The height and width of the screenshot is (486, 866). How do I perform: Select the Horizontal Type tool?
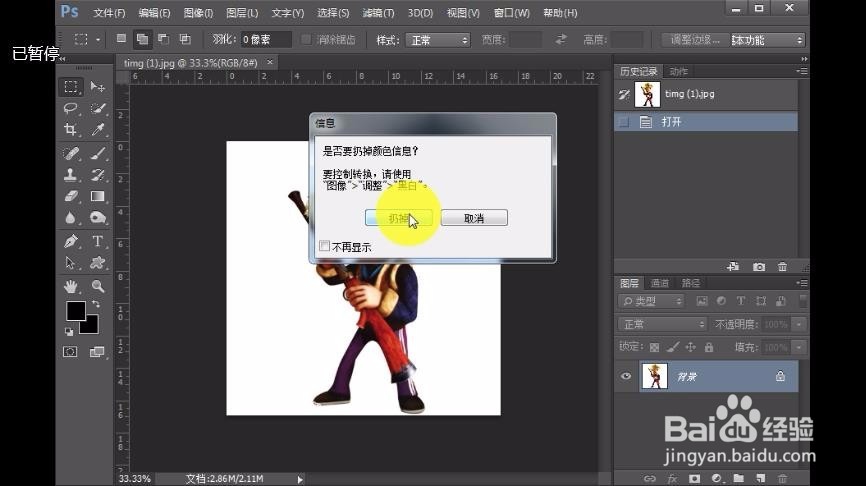(98, 241)
